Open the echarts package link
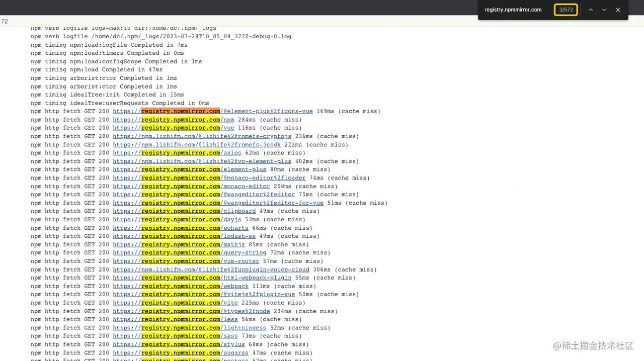644x361 pixels. point(181,228)
